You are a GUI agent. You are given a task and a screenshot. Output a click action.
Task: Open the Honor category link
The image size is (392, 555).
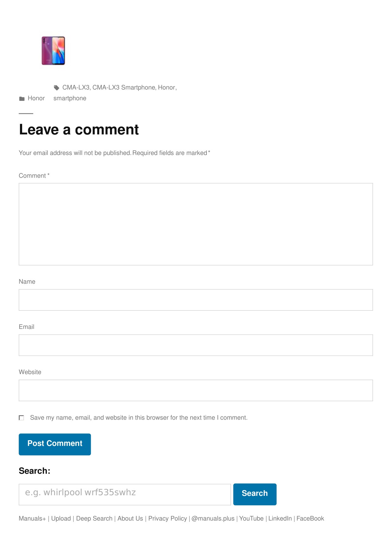tap(36, 98)
